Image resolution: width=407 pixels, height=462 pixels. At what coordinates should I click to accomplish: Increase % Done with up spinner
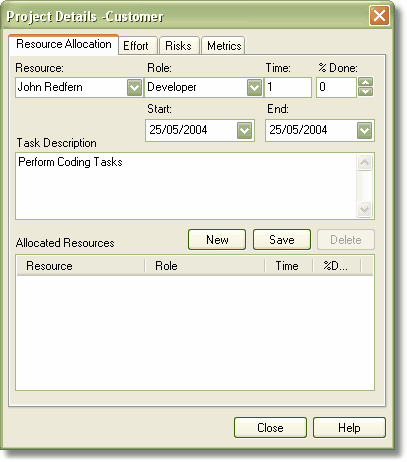click(365, 82)
